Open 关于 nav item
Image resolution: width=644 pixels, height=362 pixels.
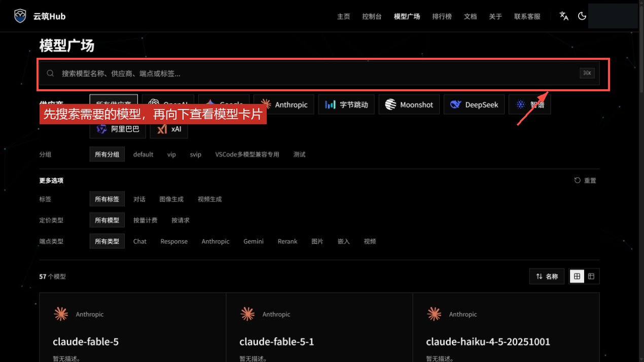pyautogui.click(x=495, y=16)
